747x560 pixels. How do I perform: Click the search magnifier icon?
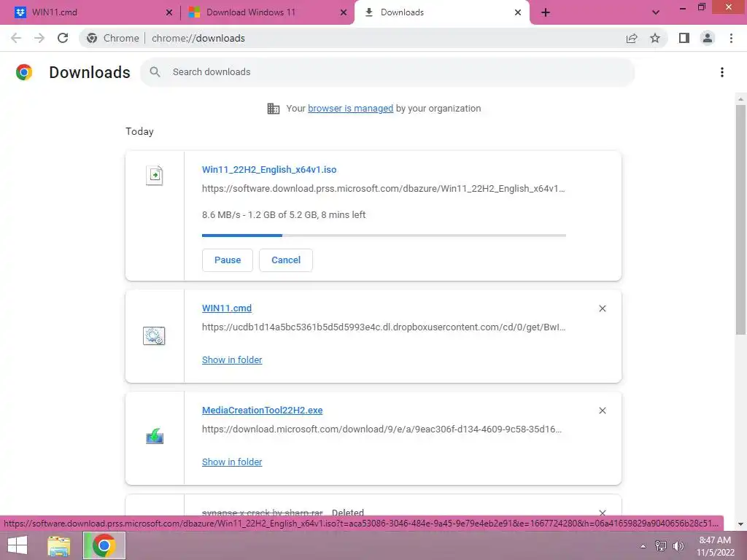coord(155,72)
